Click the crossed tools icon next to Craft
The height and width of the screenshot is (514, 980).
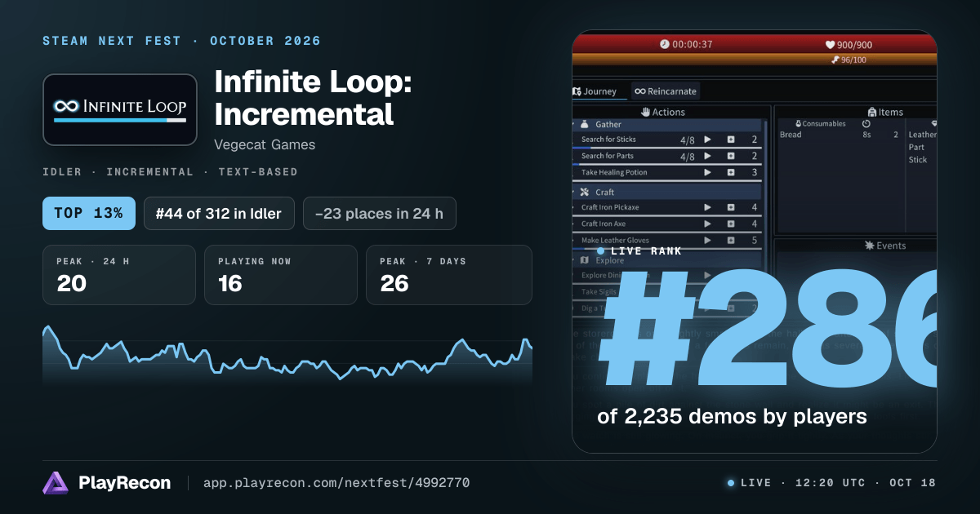tap(584, 193)
